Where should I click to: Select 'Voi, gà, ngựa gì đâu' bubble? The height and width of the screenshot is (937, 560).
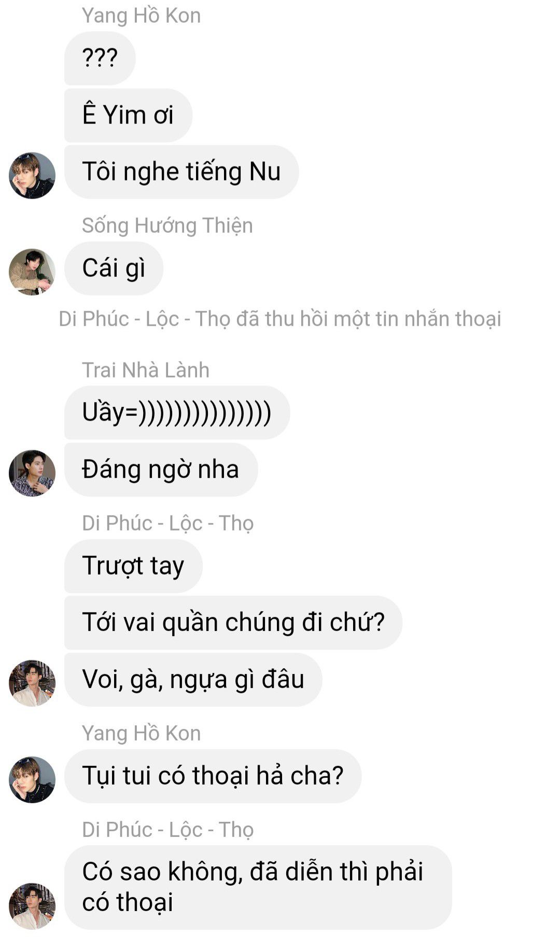point(193,679)
